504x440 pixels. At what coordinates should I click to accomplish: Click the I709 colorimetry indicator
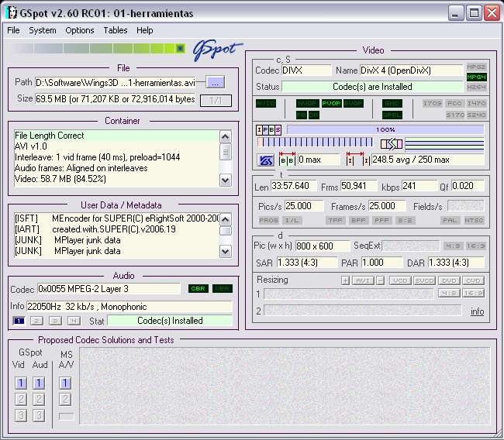coord(433,103)
